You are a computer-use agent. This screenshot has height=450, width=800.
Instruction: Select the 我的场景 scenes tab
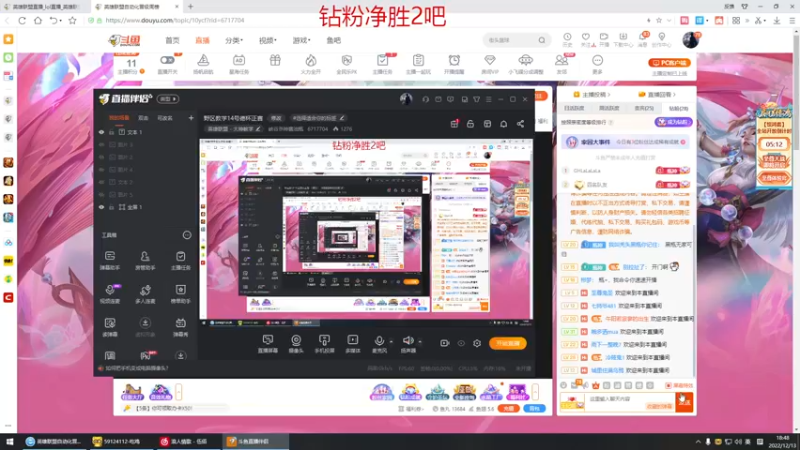tap(119, 118)
